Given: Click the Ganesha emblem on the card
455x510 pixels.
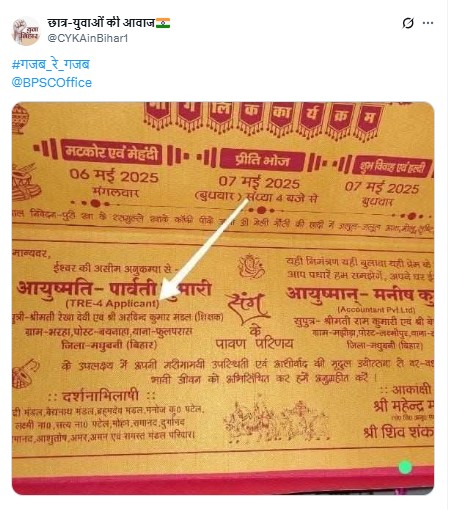Looking at the screenshot, I should (251, 266).
